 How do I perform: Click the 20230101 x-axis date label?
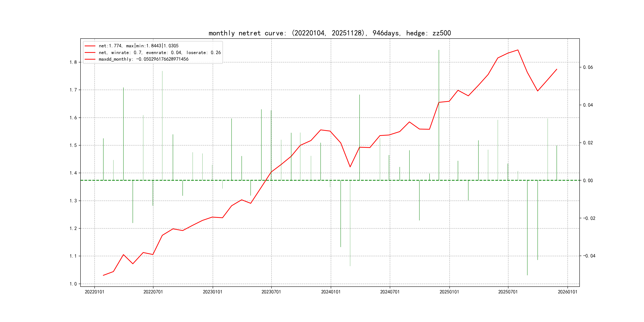212,292
